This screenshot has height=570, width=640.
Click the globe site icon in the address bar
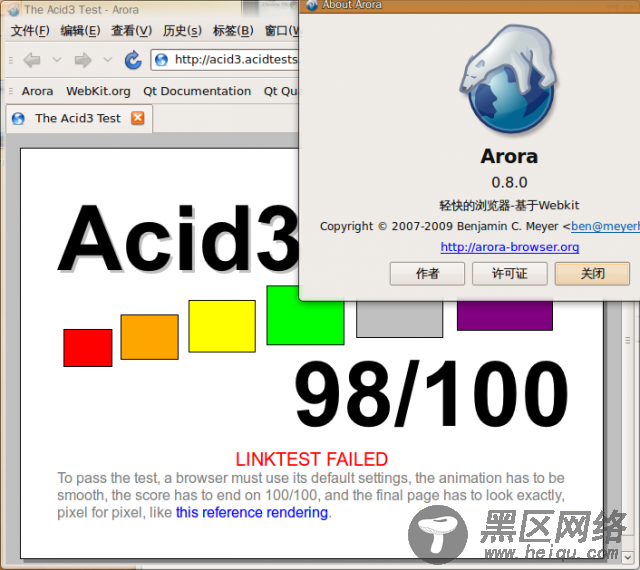tap(161, 60)
